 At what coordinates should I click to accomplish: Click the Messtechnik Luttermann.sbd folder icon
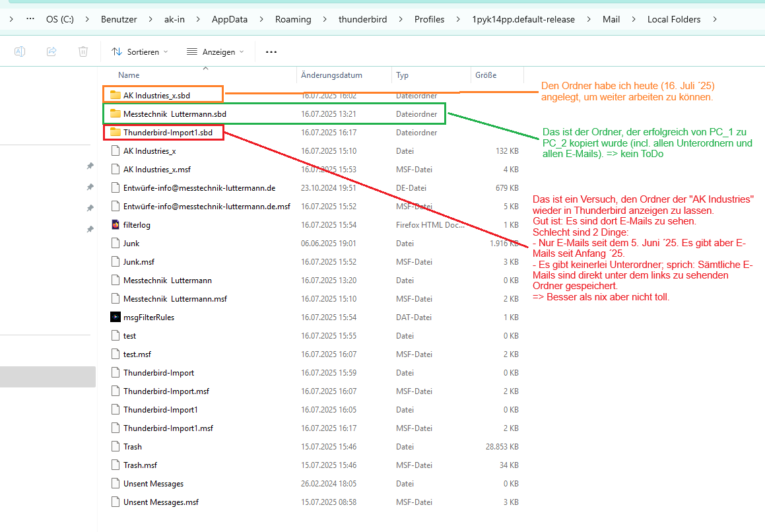tap(116, 114)
